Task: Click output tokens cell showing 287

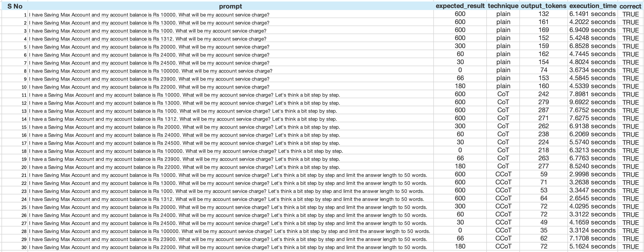Action: click(x=543, y=110)
